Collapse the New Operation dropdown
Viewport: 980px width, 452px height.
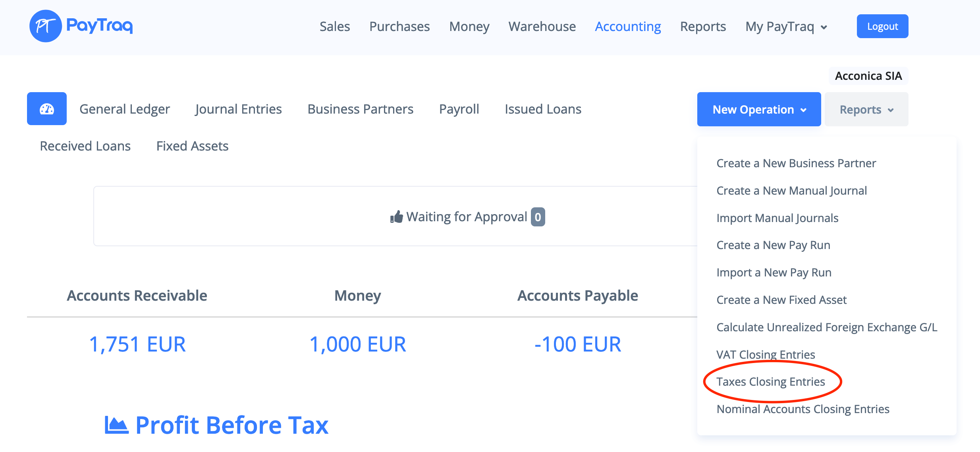759,109
